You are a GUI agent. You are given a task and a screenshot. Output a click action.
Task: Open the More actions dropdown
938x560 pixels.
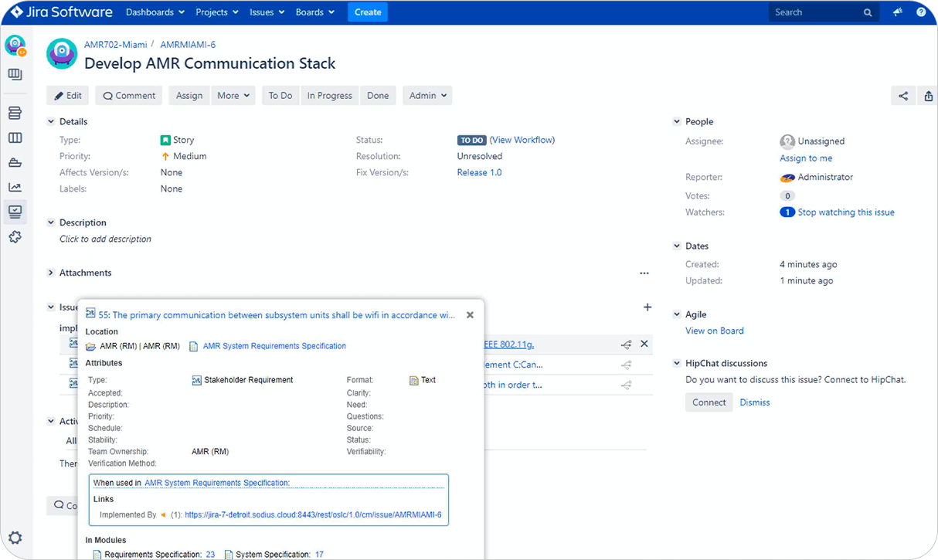tap(233, 96)
